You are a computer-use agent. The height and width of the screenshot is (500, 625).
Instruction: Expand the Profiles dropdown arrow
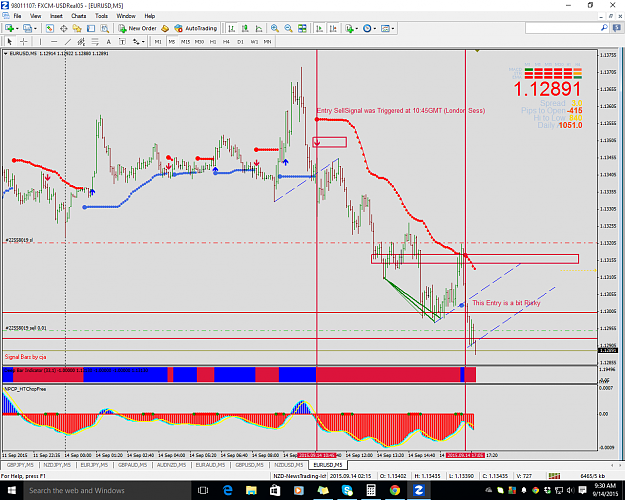[35, 28]
